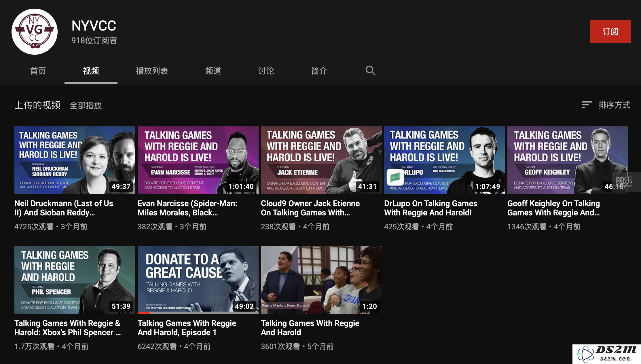Open the DrLupo video thumbnail
This screenshot has width=641, height=364.
[x=445, y=160]
